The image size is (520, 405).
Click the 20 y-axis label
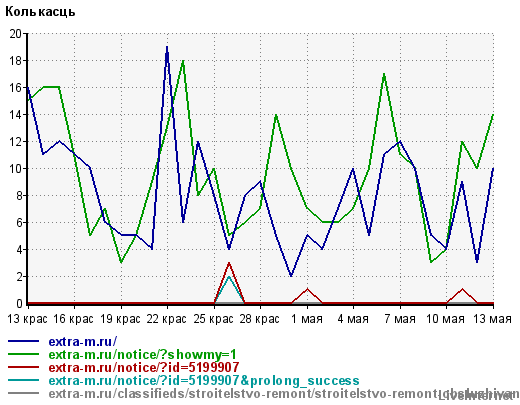[15, 34]
